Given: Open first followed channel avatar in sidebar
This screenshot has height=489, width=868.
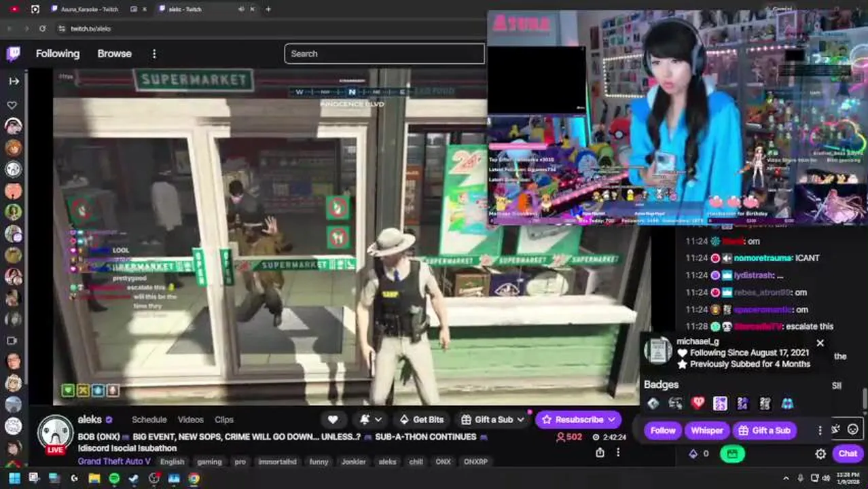Looking at the screenshot, I should tap(13, 126).
